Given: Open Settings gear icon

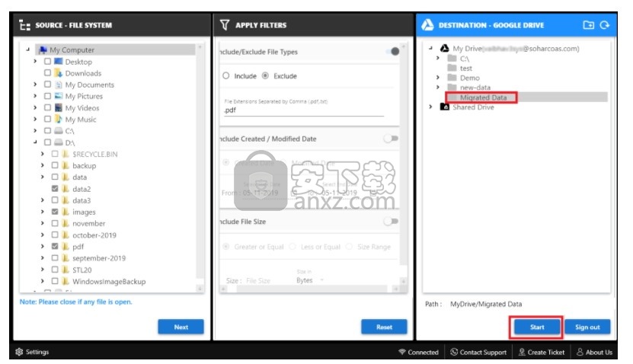Looking at the screenshot, I should point(19,352).
